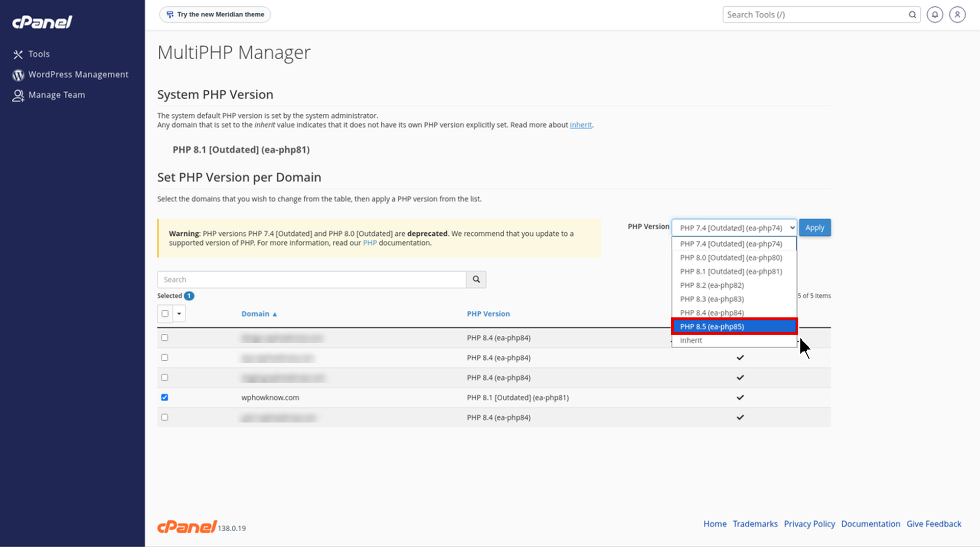Open the PHP documentation link in warning
This screenshot has width=980, height=547.
tap(370, 243)
